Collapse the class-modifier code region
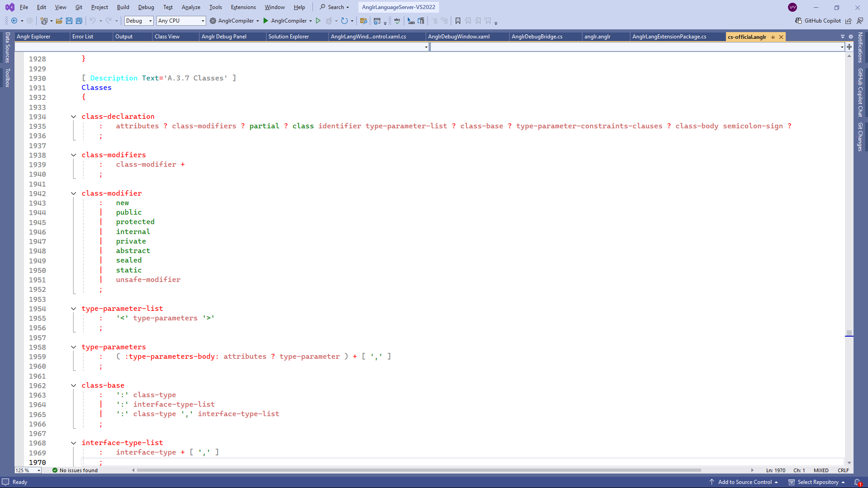The height and width of the screenshot is (488, 868). (73, 193)
